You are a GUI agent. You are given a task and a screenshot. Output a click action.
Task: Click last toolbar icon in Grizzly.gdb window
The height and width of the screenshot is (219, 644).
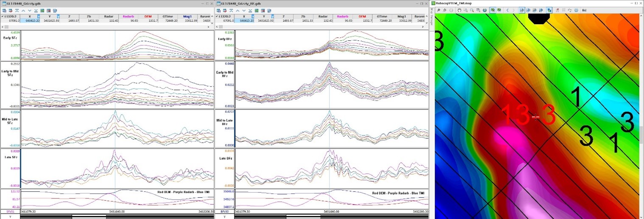click(55, 11)
